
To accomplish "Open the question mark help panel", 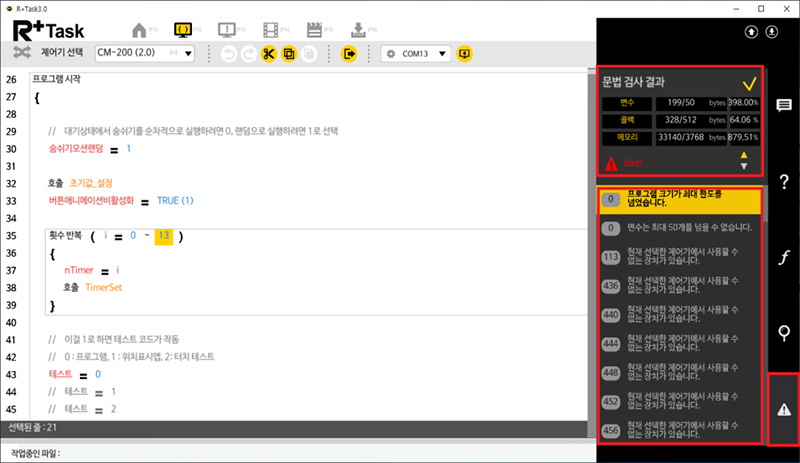I will [784, 181].
